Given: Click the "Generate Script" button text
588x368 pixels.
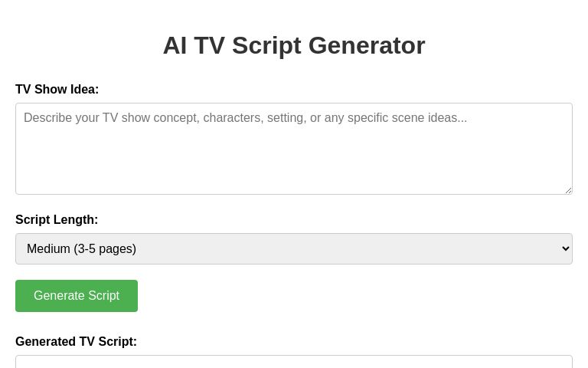Looking at the screenshot, I should coord(77,296).
